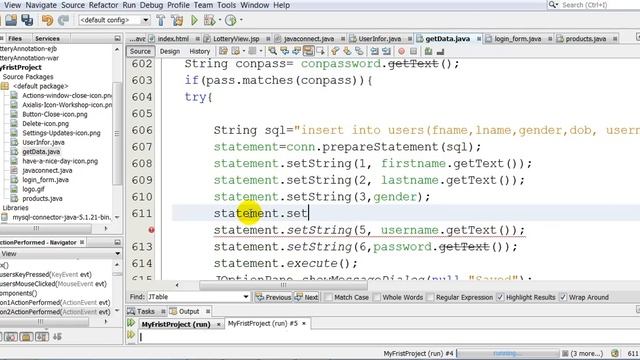Click the Shift Line Left icon
This screenshot has height=360, width=640.
coord(374,51)
